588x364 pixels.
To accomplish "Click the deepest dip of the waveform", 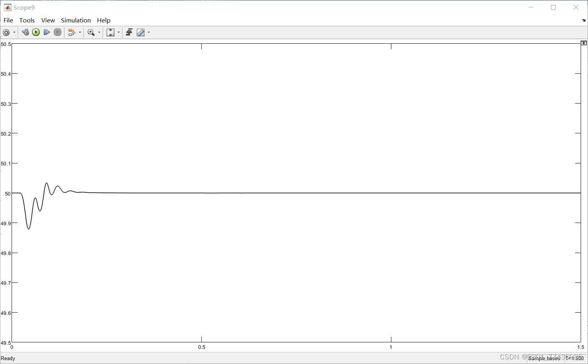I will [29, 229].
